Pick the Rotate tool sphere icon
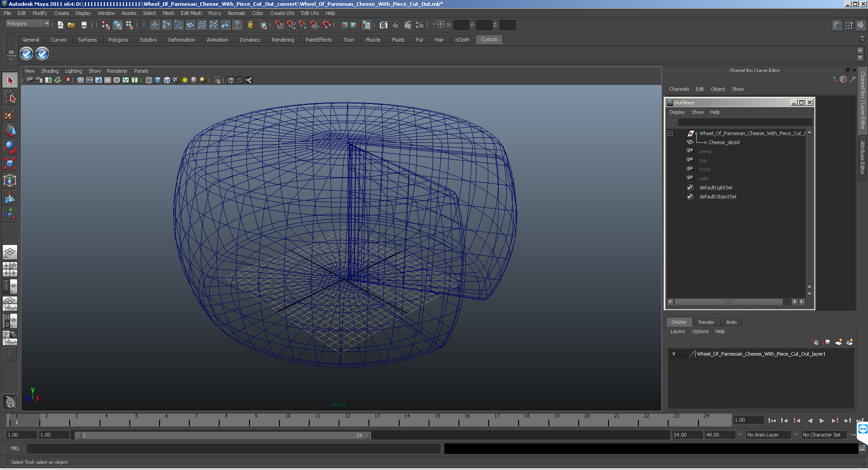Viewport: 868px width, 470px height. (x=10, y=147)
